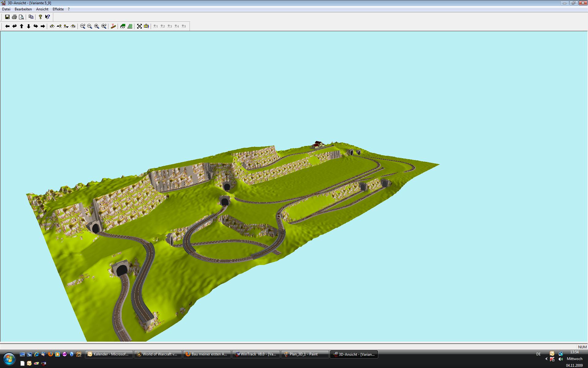Open the Datei menu
588x368 pixels.
tap(6, 9)
